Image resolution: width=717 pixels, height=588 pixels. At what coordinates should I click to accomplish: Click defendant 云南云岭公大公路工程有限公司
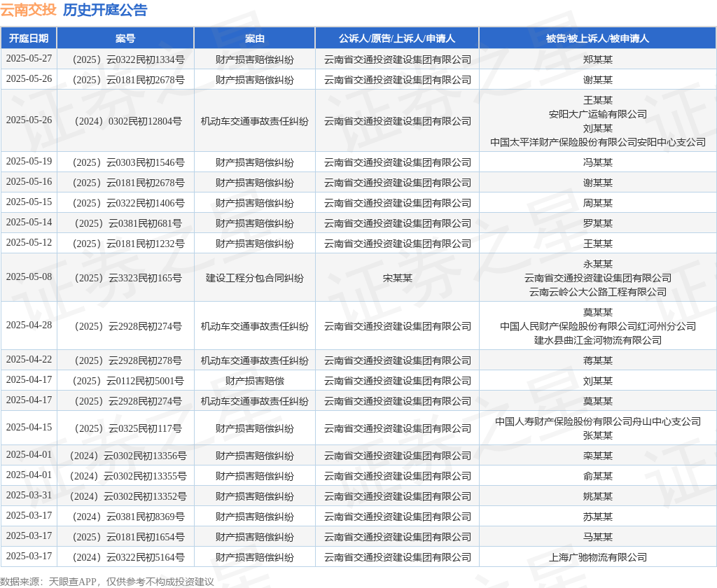(598, 292)
